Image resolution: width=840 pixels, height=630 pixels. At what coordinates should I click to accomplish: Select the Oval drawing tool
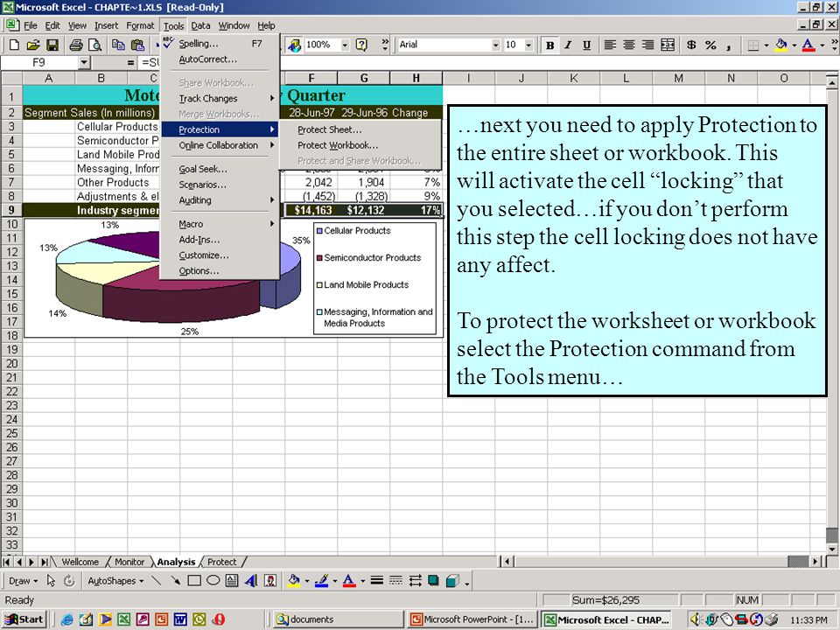tap(213, 581)
